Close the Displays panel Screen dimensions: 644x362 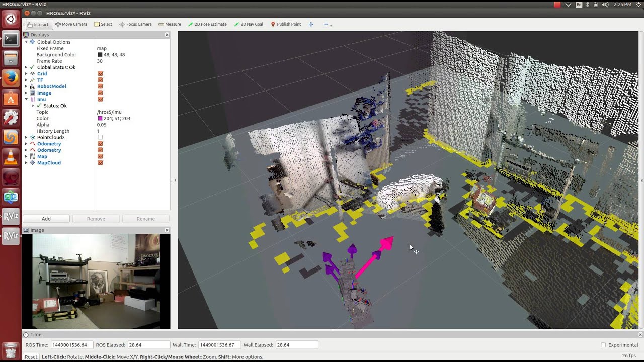(167, 35)
